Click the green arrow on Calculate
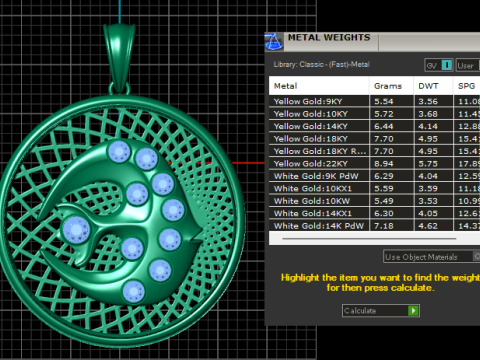Image resolution: width=480 pixels, height=360 pixels. (413, 311)
